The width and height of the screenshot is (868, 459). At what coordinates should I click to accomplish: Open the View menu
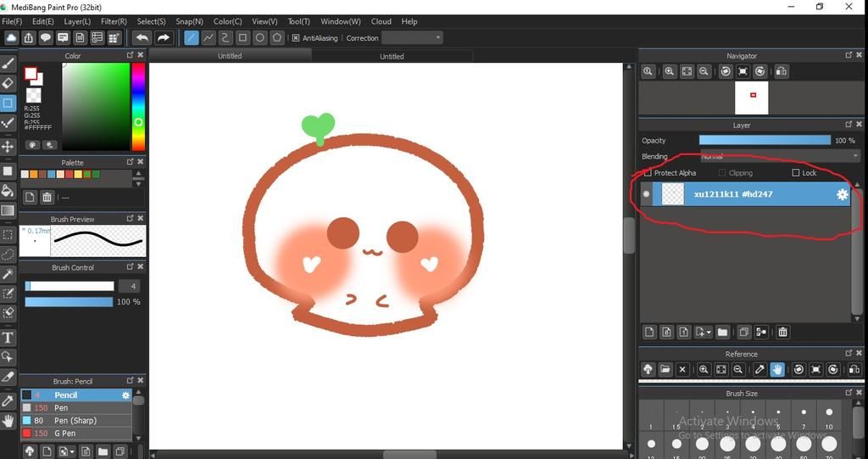click(264, 21)
